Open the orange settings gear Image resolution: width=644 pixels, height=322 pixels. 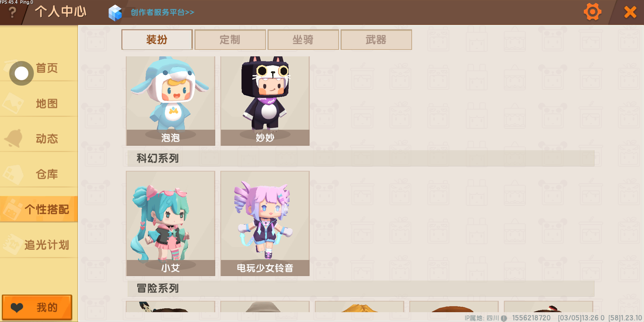(x=592, y=12)
